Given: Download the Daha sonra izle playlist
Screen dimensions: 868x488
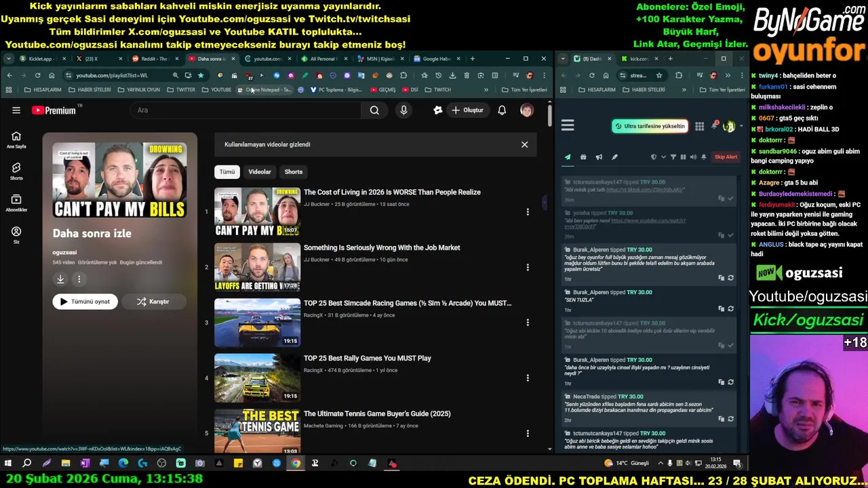Looking at the screenshot, I should tap(60, 279).
